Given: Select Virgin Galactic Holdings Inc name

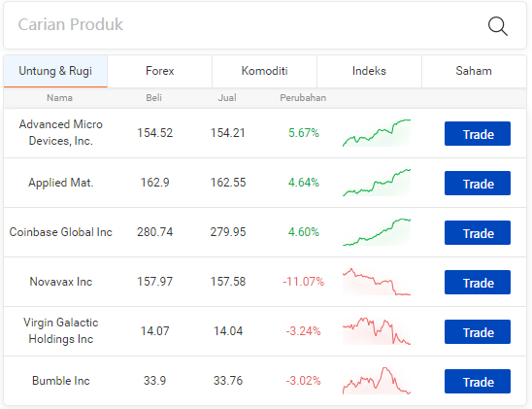Looking at the screenshot, I should [61, 331].
